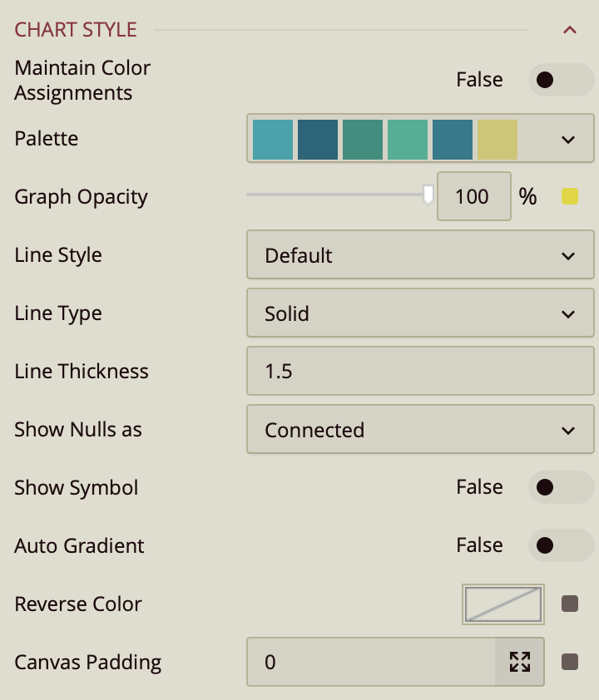599x700 pixels.
Task: Open the Palette dropdown arrow
Action: [x=568, y=139]
